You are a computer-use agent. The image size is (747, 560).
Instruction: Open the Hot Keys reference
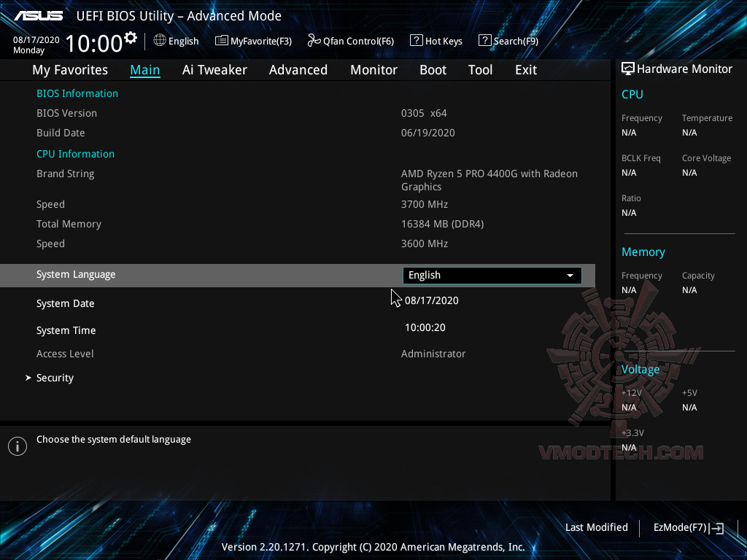coord(436,41)
